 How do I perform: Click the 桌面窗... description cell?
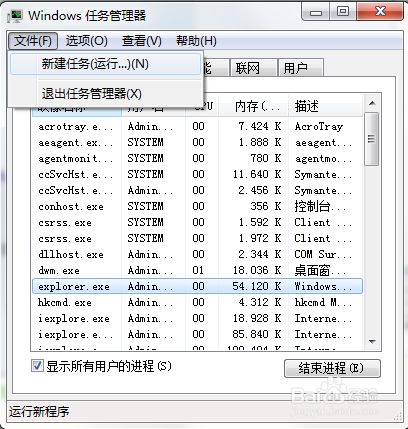pos(320,270)
